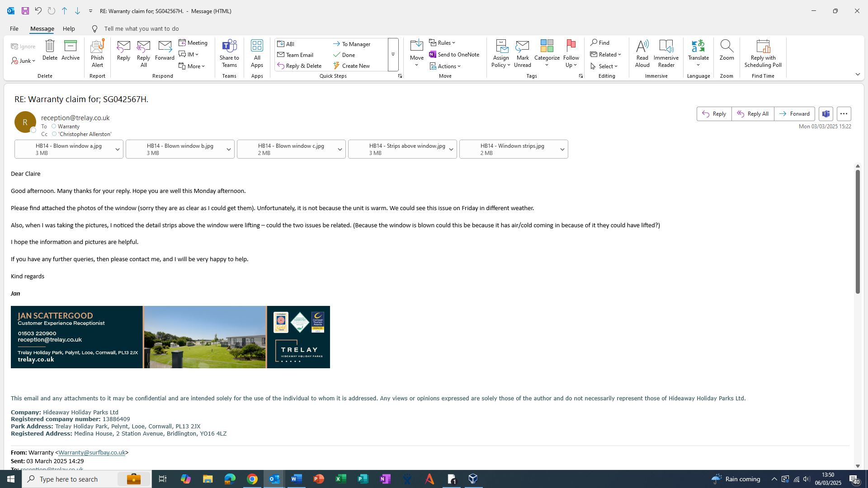The width and height of the screenshot is (868, 488).
Task: Open the File tab
Action: coord(14,28)
